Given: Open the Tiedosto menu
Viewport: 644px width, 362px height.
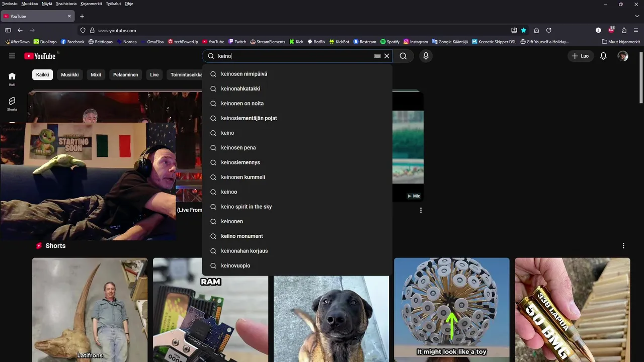Looking at the screenshot, I should click(x=10, y=4).
